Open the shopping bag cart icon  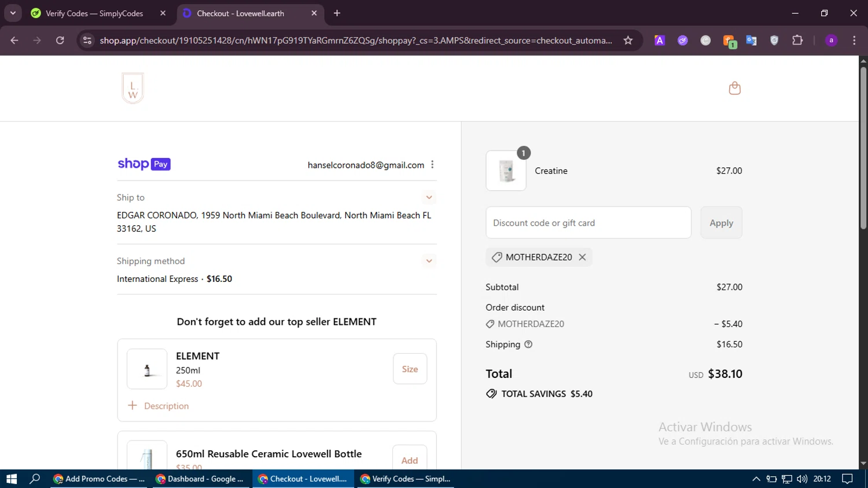pyautogui.click(x=734, y=88)
